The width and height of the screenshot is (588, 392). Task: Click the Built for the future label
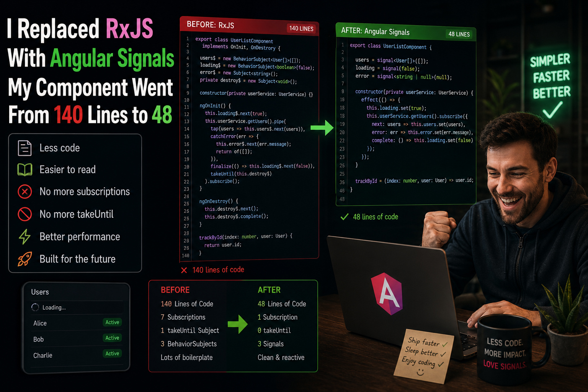tap(77, 259)
